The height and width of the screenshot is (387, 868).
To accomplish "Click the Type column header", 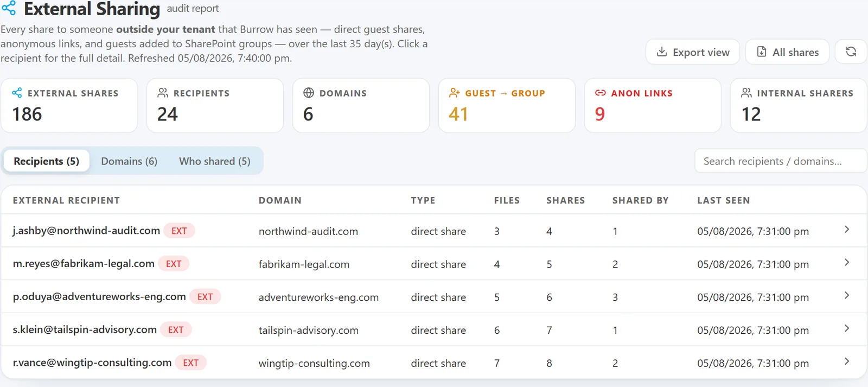I will (423, 200).
